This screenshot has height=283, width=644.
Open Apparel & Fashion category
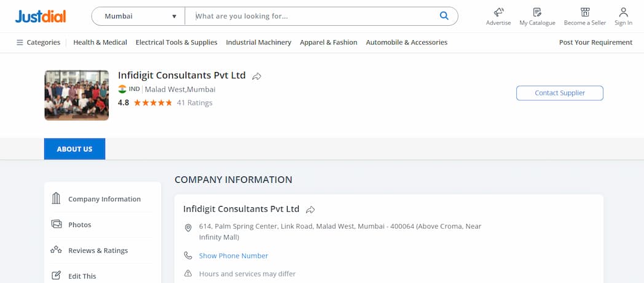pyautogui.click(x=329, y=42)
